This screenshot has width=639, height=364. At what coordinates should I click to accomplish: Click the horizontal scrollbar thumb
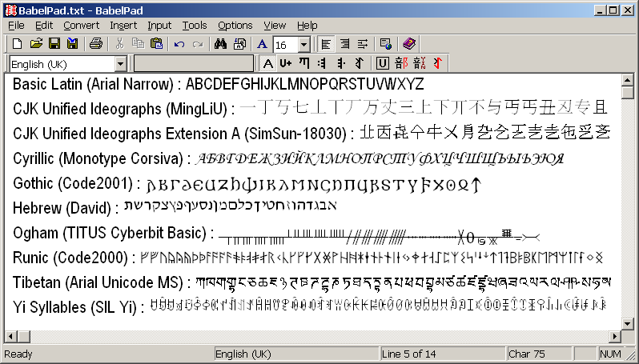[24, 337]
